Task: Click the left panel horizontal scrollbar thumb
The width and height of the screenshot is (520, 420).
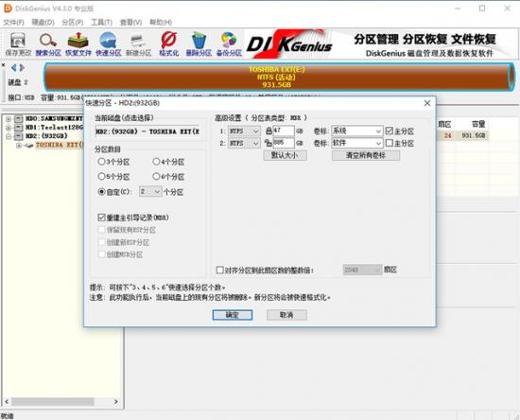Action: pos(53,402)
